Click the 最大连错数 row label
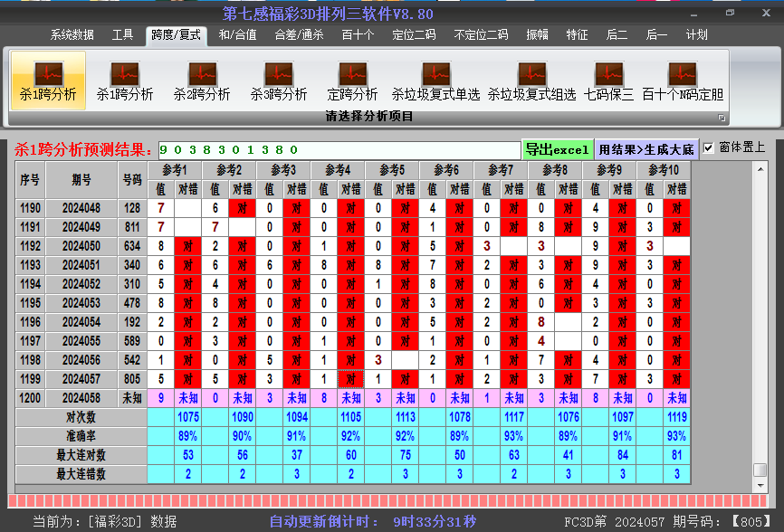This screenshot has height=532, width=784. pyautogui.click(x=81, y=474)
